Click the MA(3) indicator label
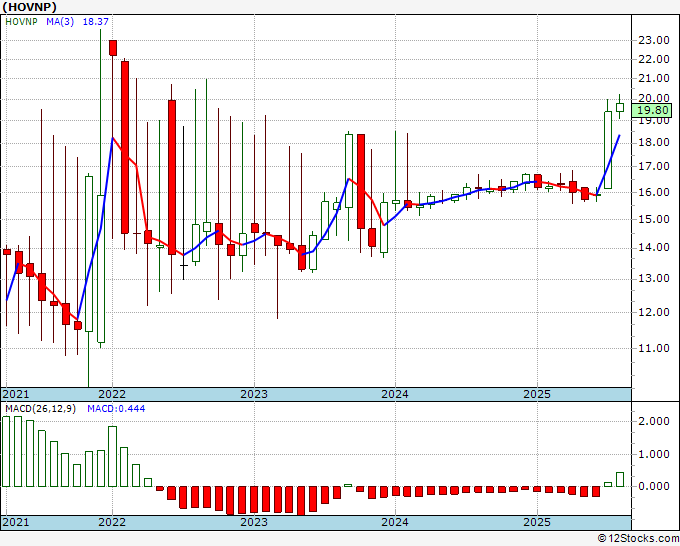 click(60, 21)
